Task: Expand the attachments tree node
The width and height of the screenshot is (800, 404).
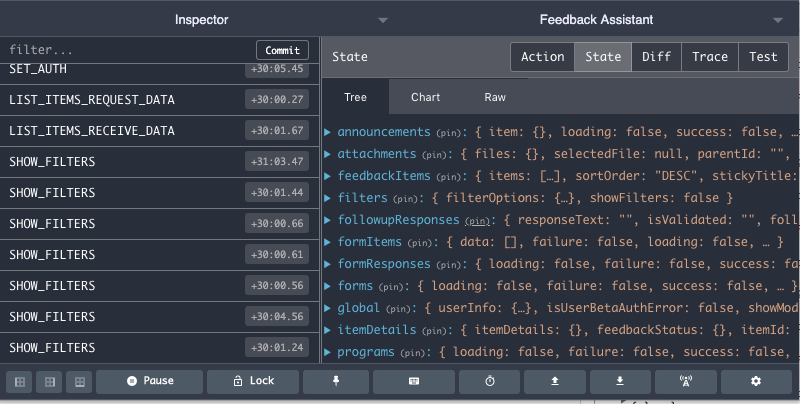Action: pos(328,154)
